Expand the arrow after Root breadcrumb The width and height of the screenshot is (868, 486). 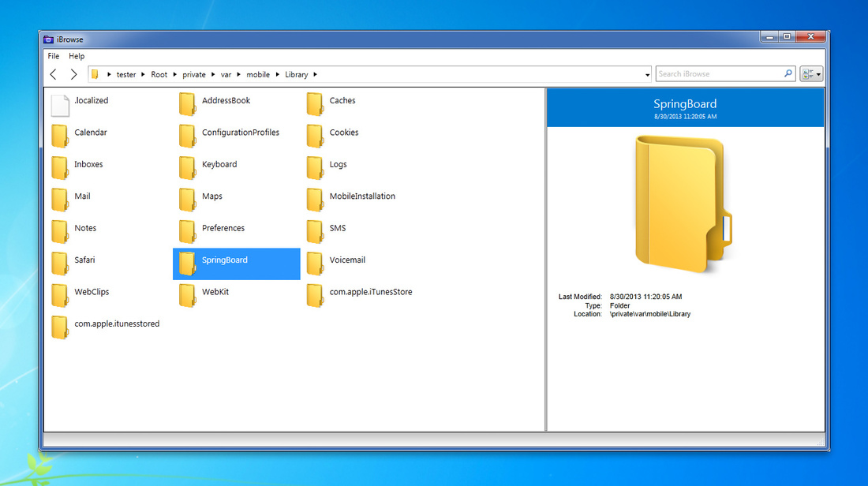[174, 75]
